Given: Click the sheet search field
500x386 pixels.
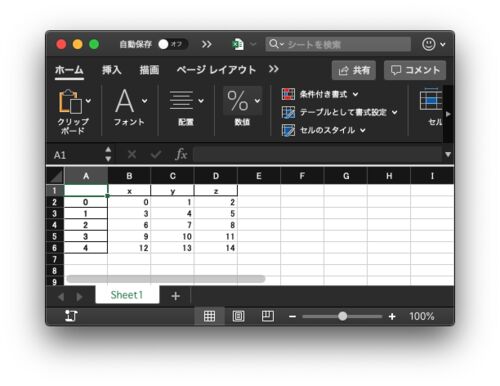Looking at the screenshot, I should pyautogui.click(x=338, y=44).
